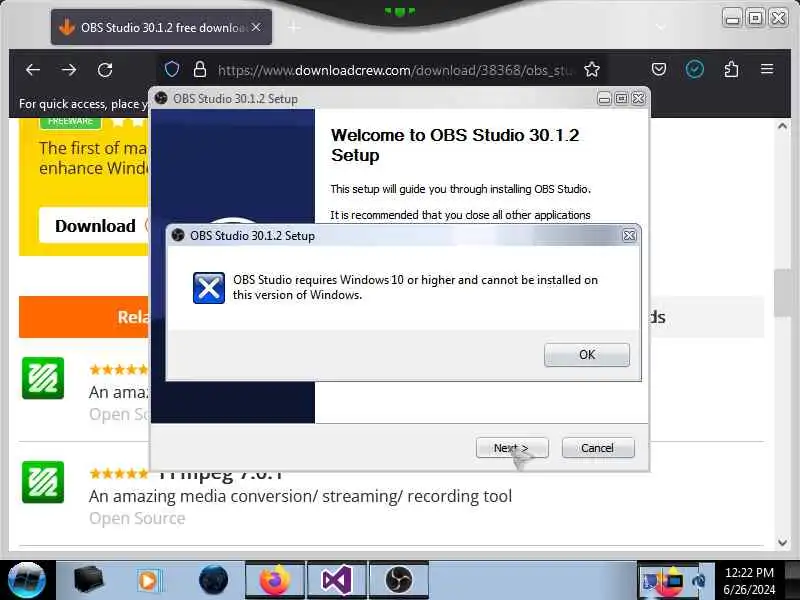The image size is (800, 600).
Task: Open a new Firefox tab
Action: point(294,27)
